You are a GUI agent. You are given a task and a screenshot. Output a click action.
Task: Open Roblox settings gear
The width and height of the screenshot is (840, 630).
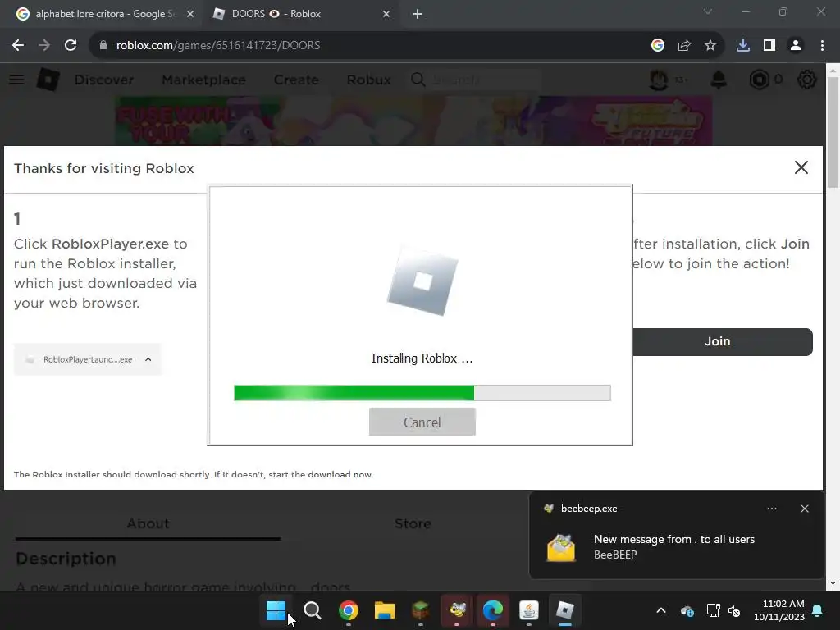pyautogui.click(x=807, y=80)
